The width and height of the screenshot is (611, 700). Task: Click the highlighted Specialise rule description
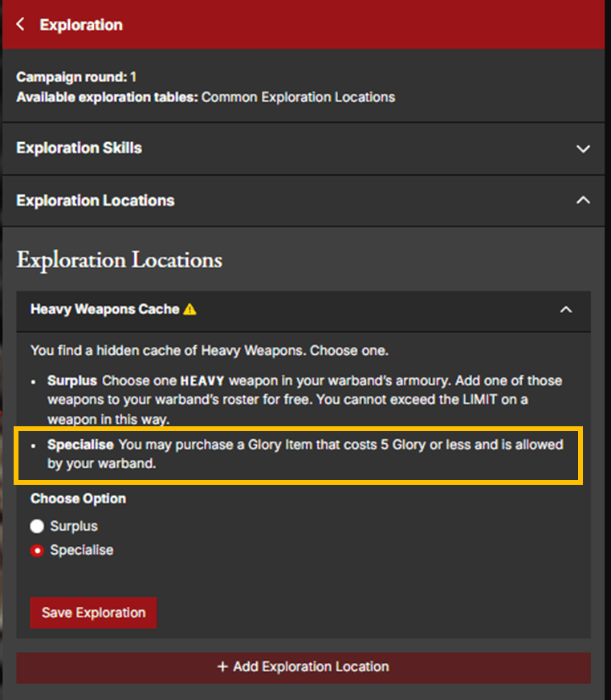tap(304, 454)
